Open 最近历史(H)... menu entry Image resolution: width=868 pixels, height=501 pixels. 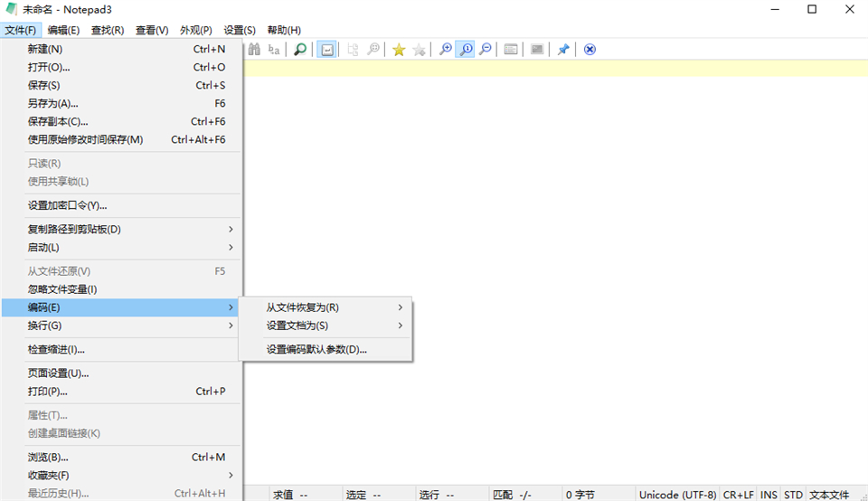point(122,493)
